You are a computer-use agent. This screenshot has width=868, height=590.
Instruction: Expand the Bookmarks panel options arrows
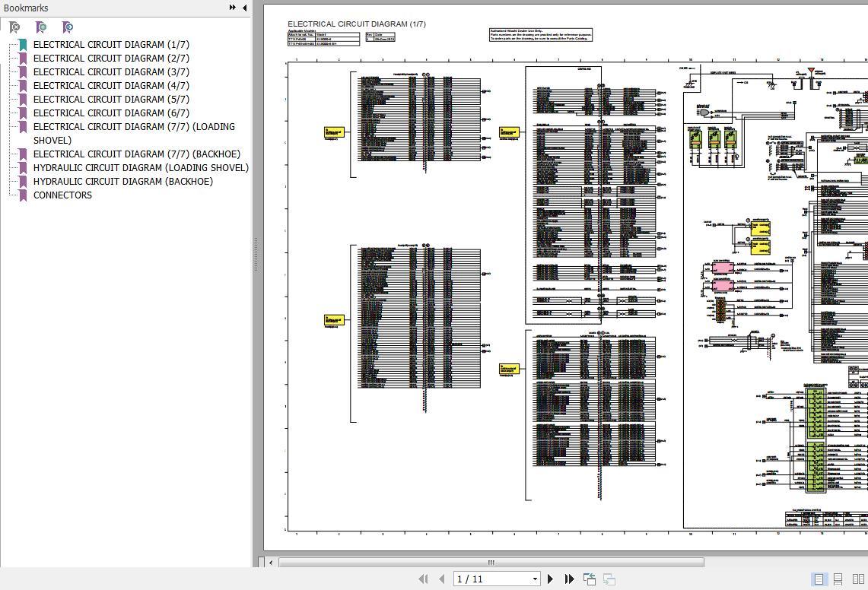232,8
